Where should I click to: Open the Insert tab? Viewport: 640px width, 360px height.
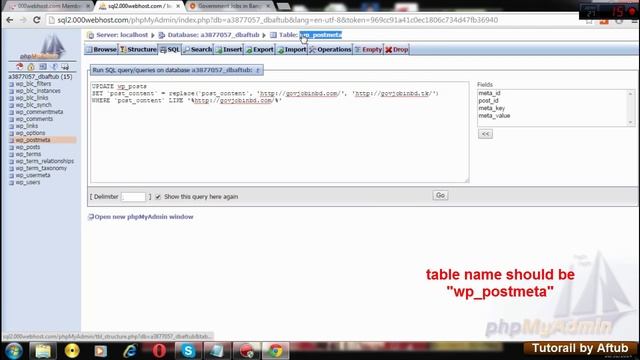click(x=229, y=49)
